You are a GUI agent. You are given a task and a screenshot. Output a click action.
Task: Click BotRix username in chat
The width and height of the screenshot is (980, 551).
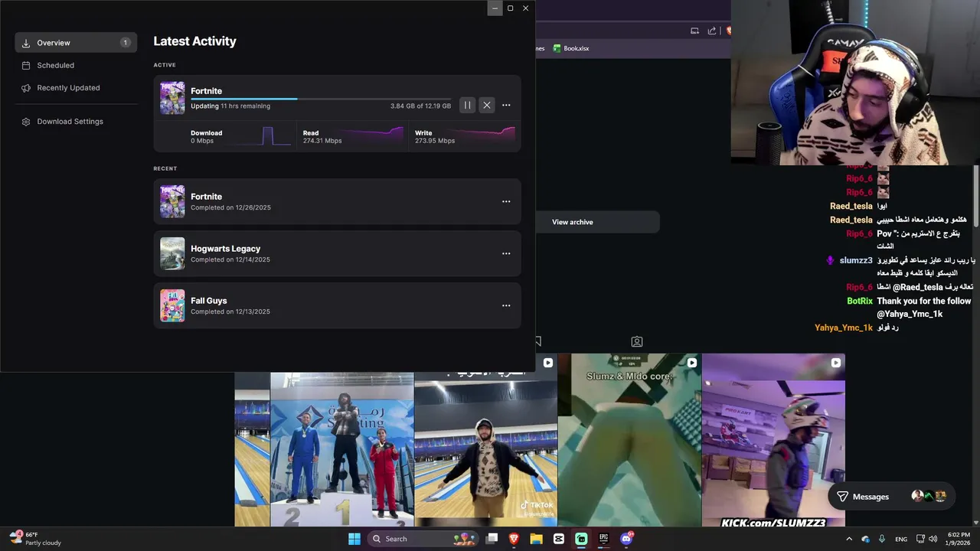point(860,302)
